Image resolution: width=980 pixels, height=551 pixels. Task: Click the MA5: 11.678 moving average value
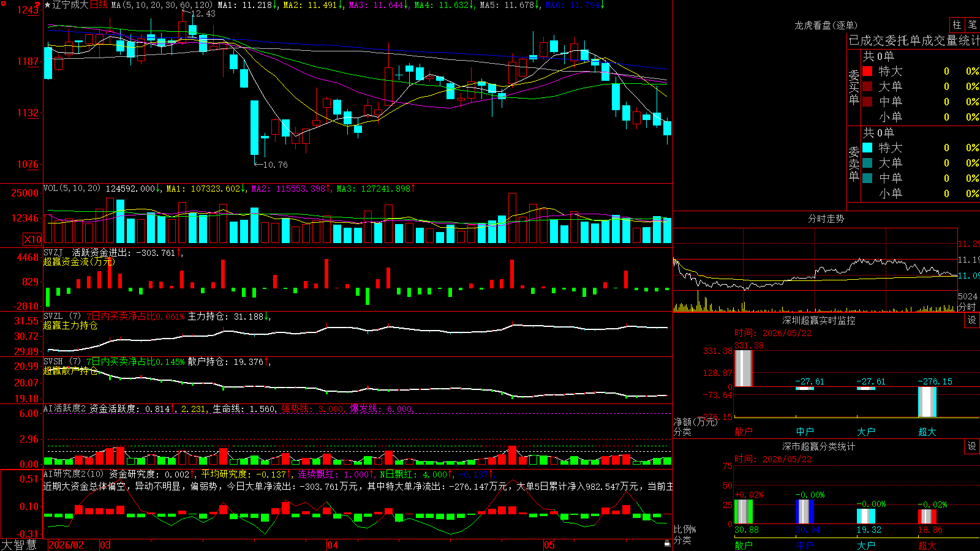click(x=510, y=5)
